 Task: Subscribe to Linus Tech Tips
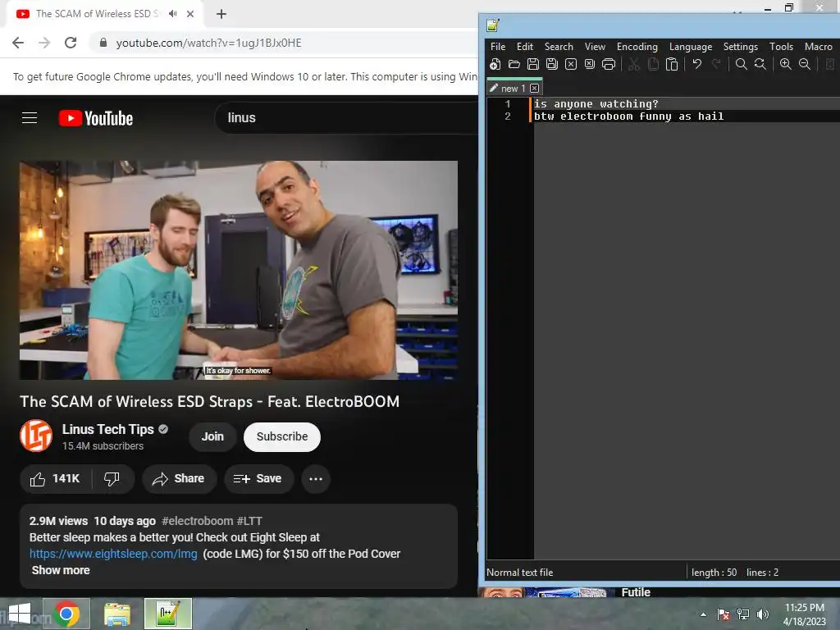tap(282, 436)
